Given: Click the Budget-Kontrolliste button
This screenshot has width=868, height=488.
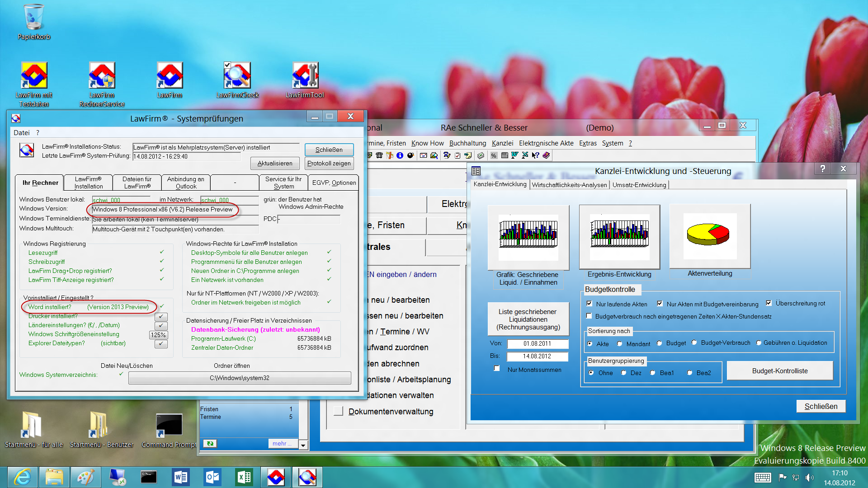Looking at the screenshot, I should click(x=779, y=371).
